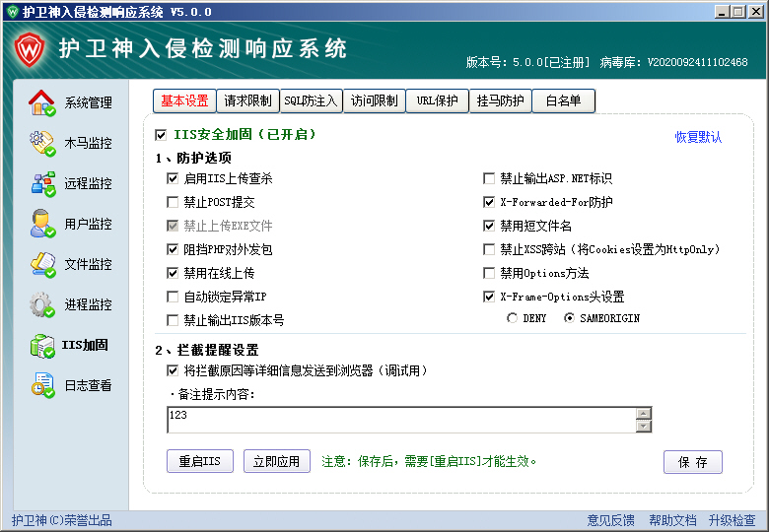Click the 备注提示内容 text field
769x532 pixels.
pyautogui.click(x=400, y=420)
